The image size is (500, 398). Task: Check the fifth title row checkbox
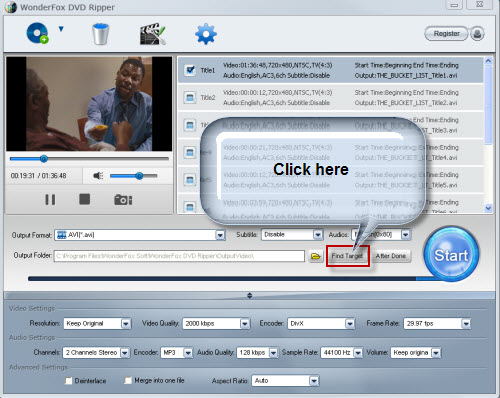[190, 180]
